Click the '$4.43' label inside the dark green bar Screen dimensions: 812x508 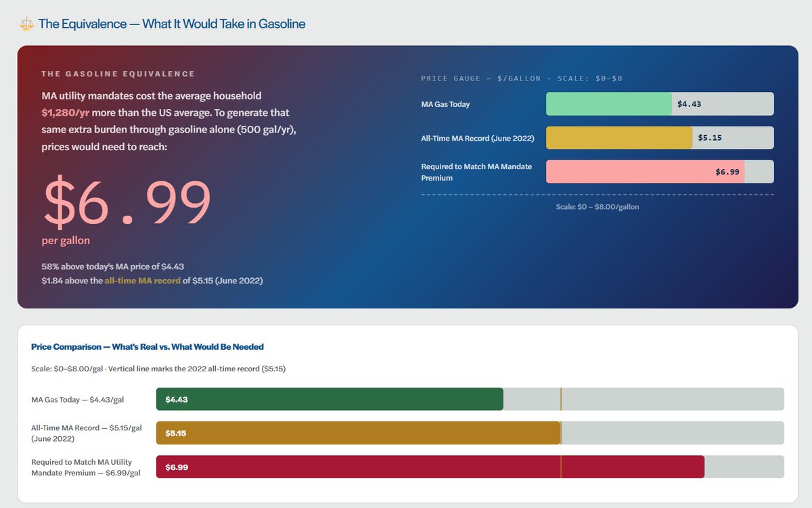point(177,399)
